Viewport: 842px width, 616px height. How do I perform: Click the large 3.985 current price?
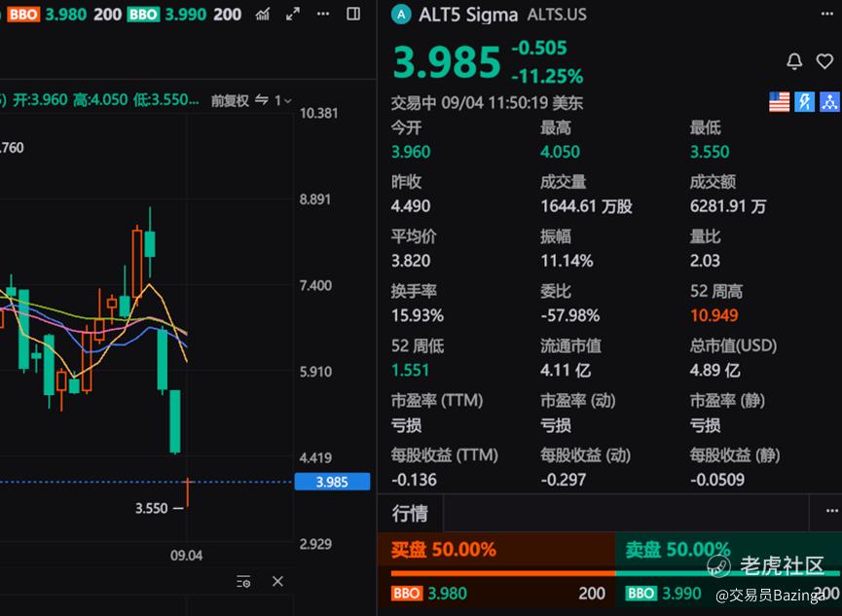447,61
